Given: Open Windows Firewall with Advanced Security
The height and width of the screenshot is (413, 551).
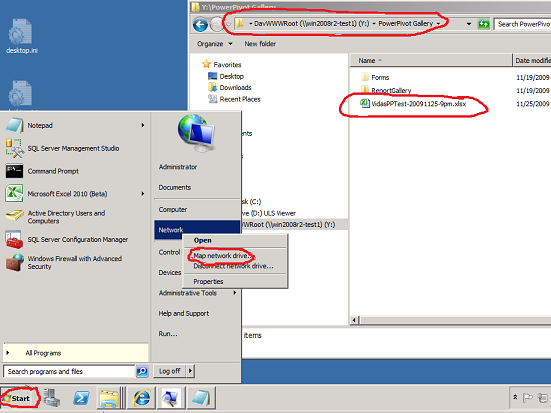Looking at the screenshot, I should (x=74, y=262).
